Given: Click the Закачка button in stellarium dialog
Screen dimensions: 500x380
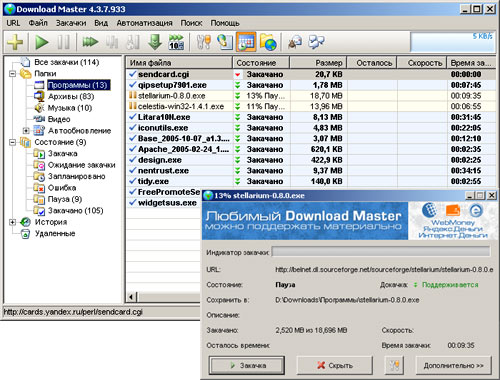Looking at the screenshot, I should point(247,365).
